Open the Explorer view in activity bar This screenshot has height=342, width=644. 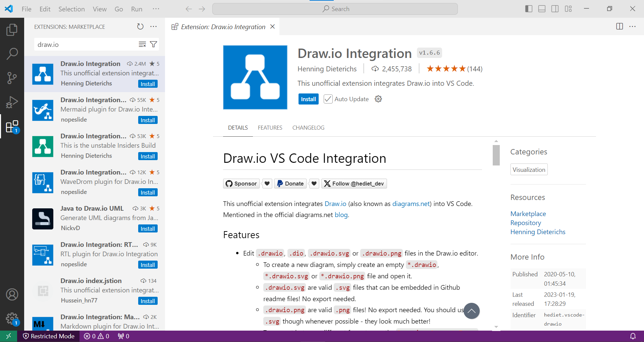12,30
